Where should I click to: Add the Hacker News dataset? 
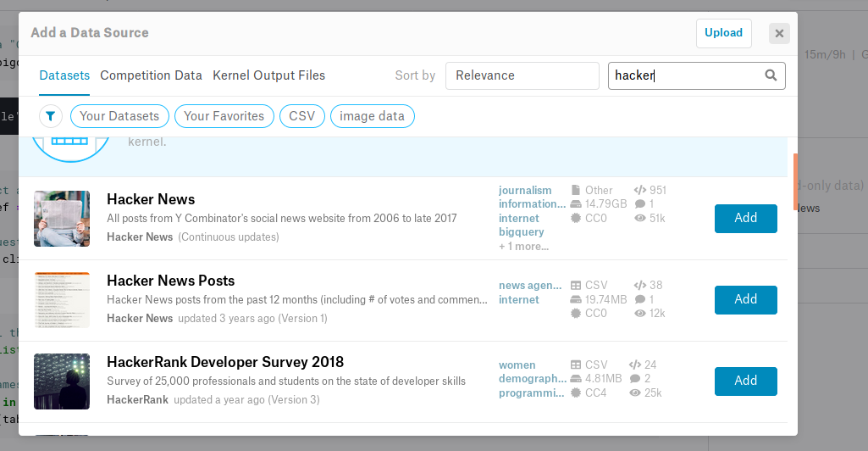[746, 219]
